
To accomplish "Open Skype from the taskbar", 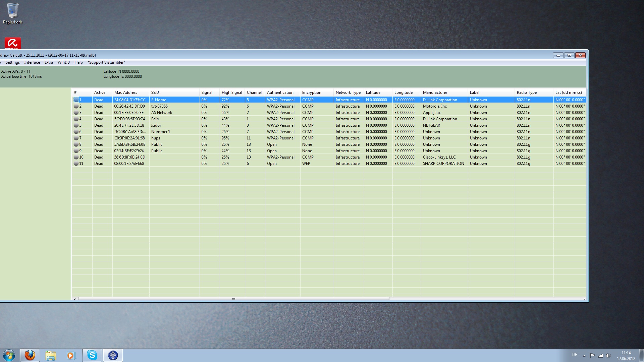I will click(x=92, y=355).
